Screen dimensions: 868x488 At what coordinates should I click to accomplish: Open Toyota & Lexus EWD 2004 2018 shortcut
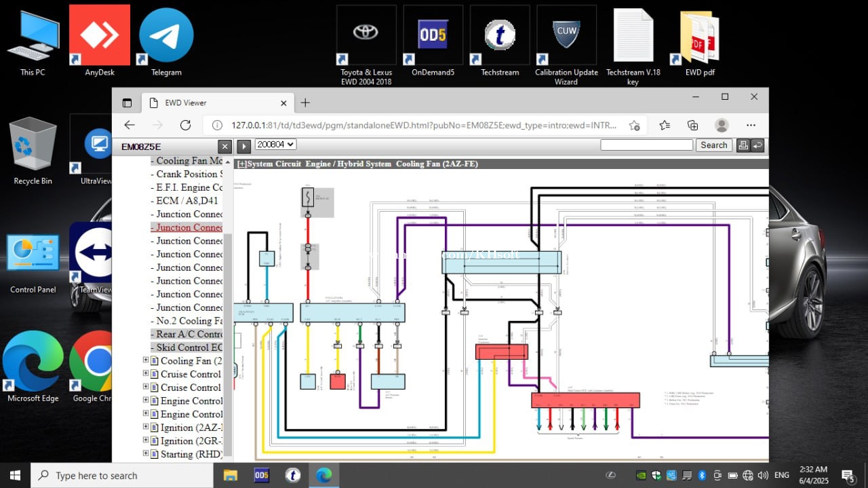coord(366,45)
